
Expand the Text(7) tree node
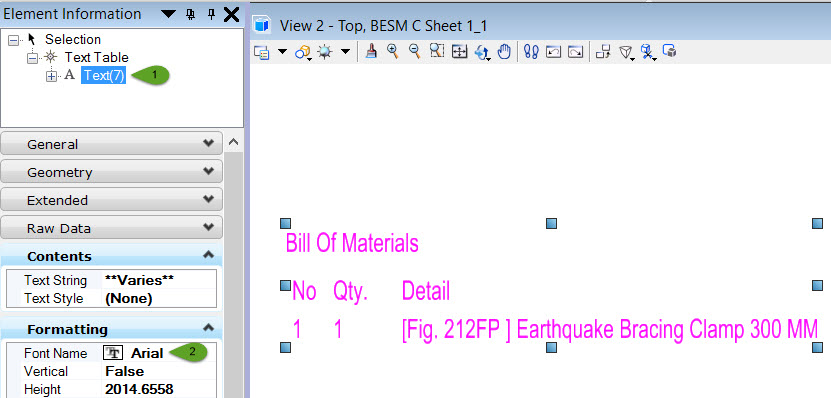[51, 76]
